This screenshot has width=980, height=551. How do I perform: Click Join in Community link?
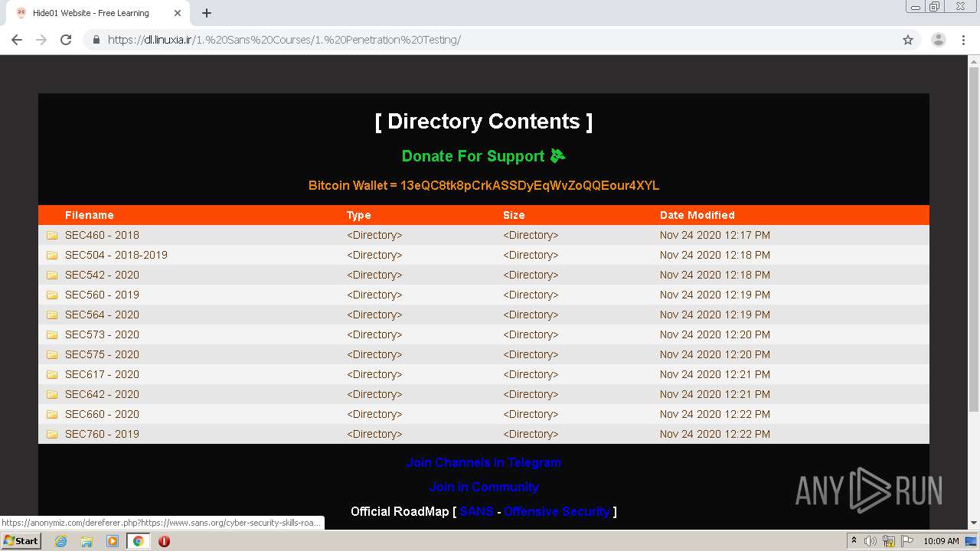pyautogui.click(x=484, y=487)
